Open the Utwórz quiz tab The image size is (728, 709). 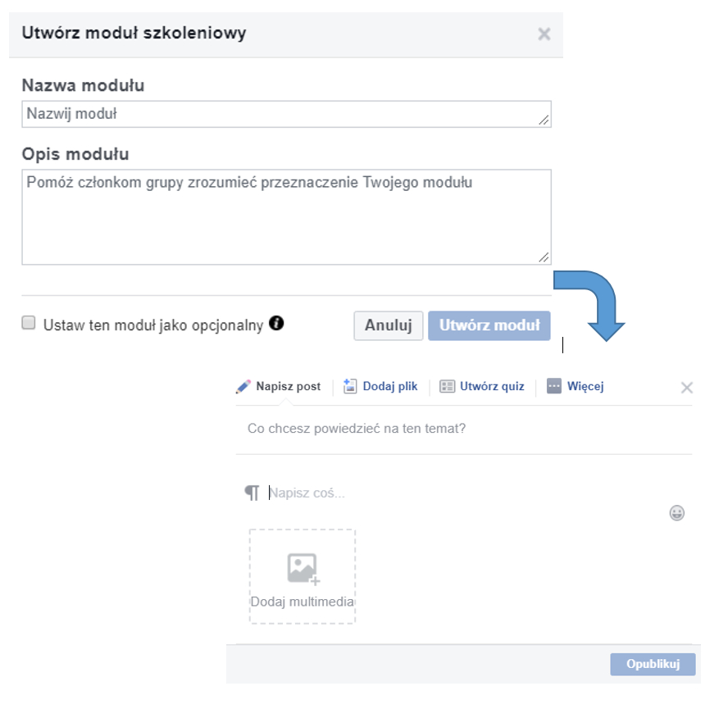[482, 386]
